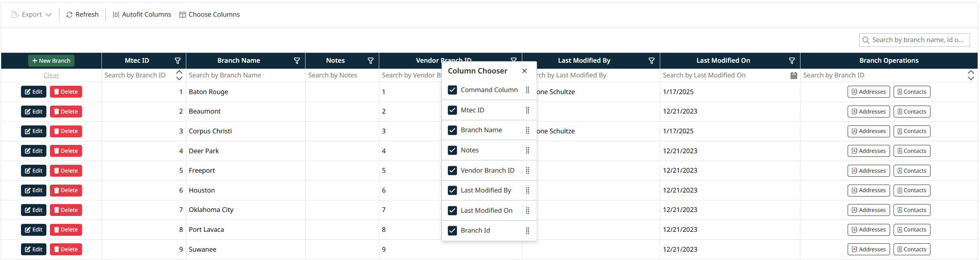The width and height of the screenshot is (980, 260).
Task: Click the Last Modified On filter icon
Action: click(x=791, y=61)
